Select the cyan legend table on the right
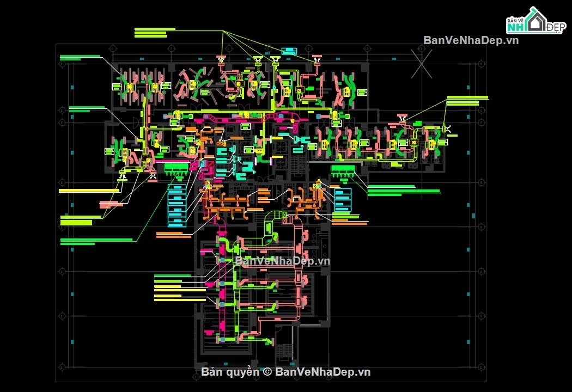The width and height of the screenshot is (572, 392). click(x=343, y=200)
